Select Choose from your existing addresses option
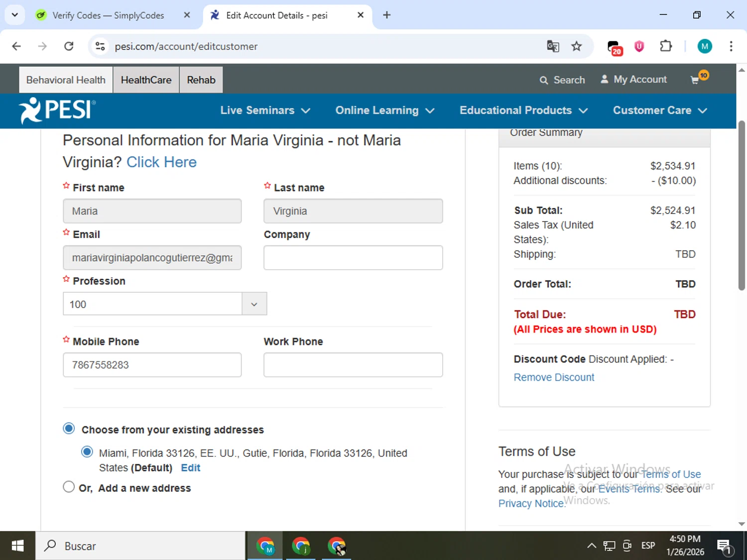Screen dimensions: 747x560 pyautogui.click(x=69, y=429)
